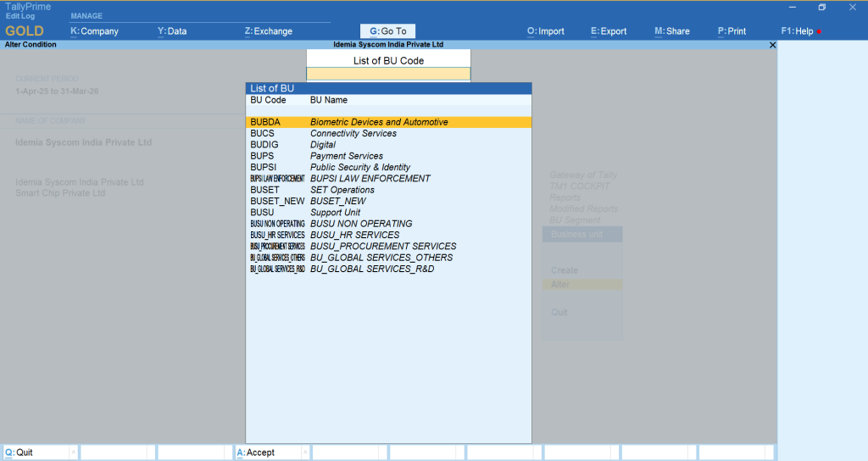868x461 pixels.
Task: Select BUSET SET Operations row
Action: pyautogui.click(x=388, y=190)
